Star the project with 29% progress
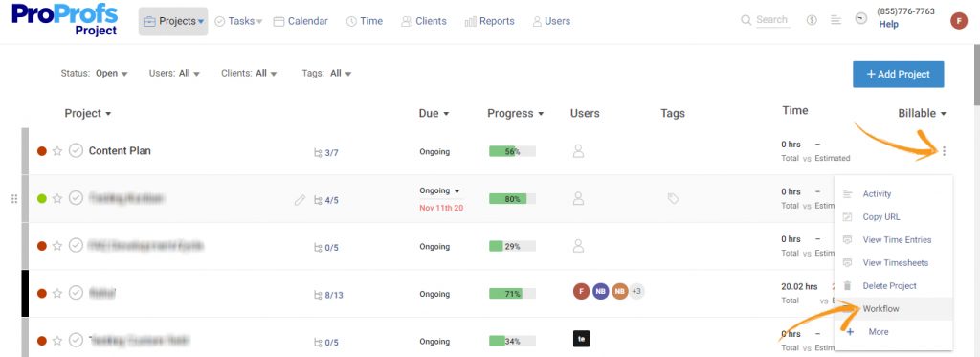Screen dimensions: 980x357 [57, 246]
